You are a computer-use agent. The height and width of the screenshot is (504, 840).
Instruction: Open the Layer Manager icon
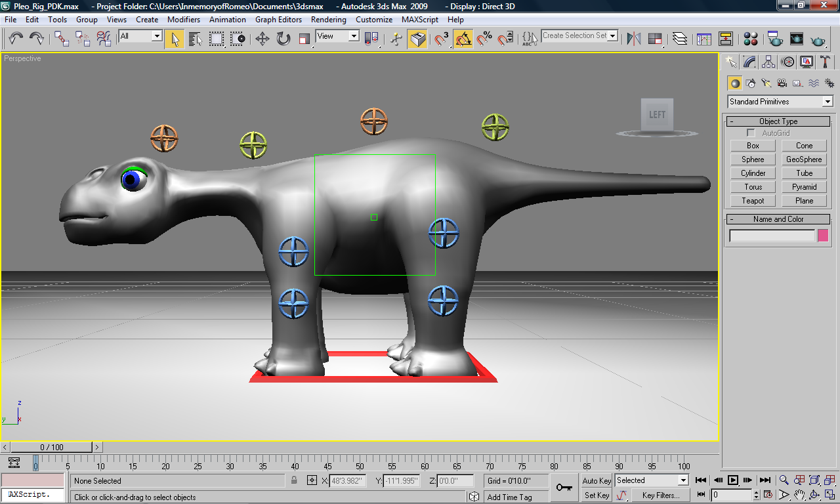coord(680,39)
